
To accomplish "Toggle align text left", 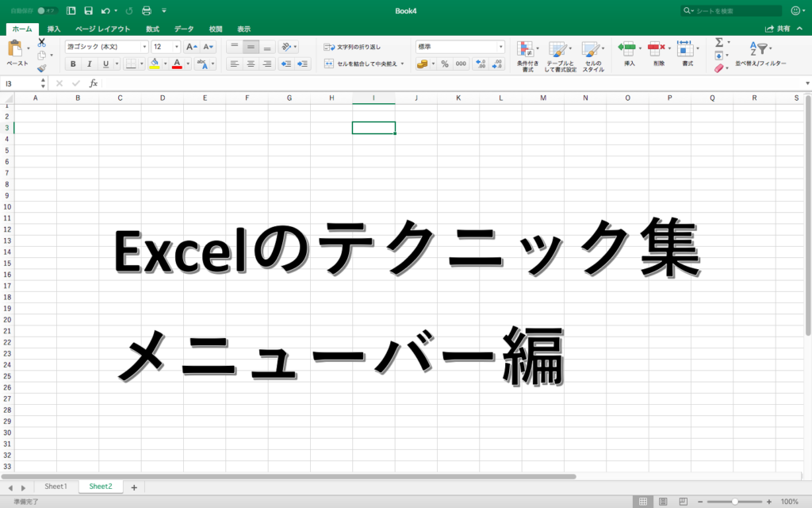I will [235, 63].
